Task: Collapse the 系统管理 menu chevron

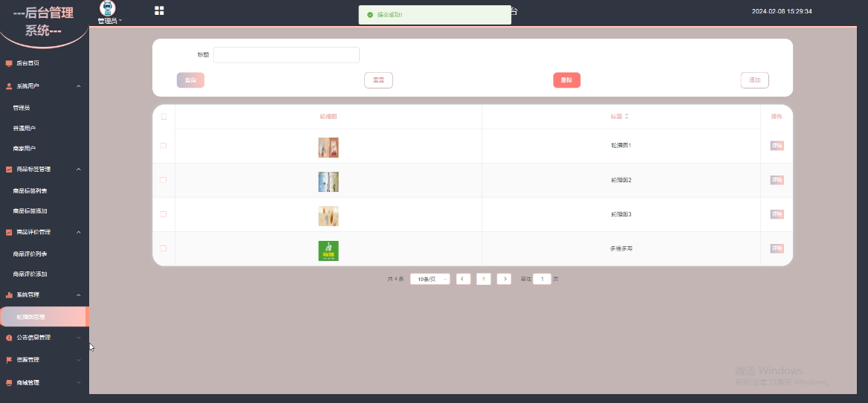Action: pyautogui.click(x=79, y=295)
